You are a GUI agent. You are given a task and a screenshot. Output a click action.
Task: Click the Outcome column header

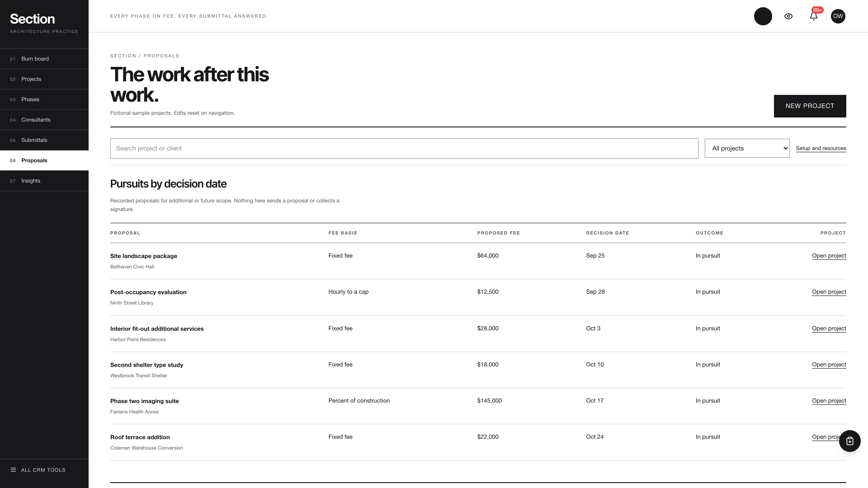click(709, 233)
